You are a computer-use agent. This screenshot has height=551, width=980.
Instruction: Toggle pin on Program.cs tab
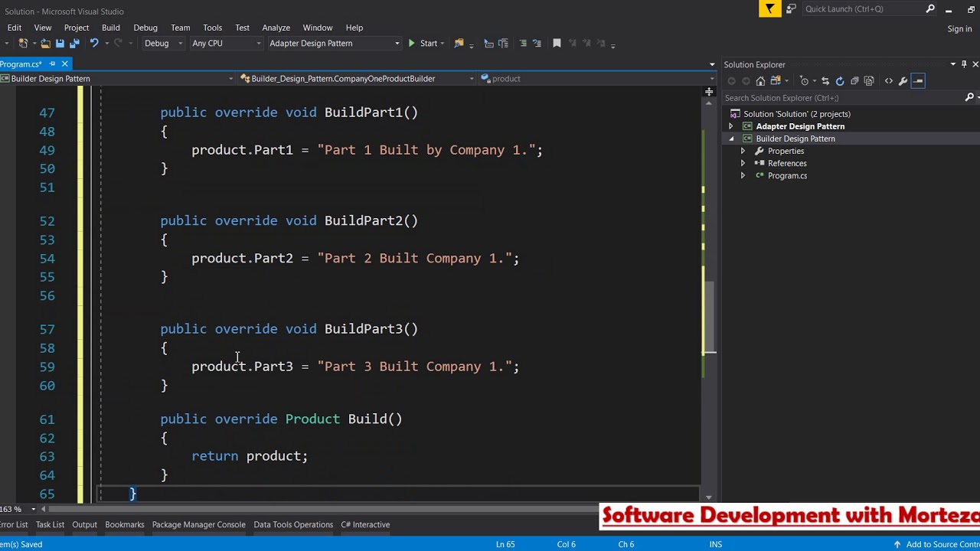click(x=52, y=64)
